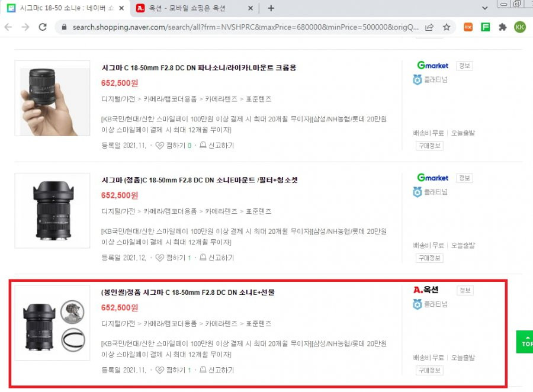The width and height of the screenshot is (533, 392).
Task: Click 정보 button beside 필터+청소셋 Gmarket listing
Action: [464, 178]
